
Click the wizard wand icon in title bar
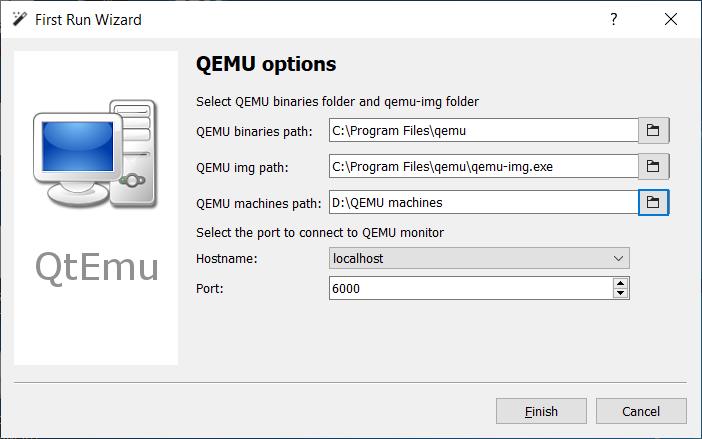click(18, 19)
